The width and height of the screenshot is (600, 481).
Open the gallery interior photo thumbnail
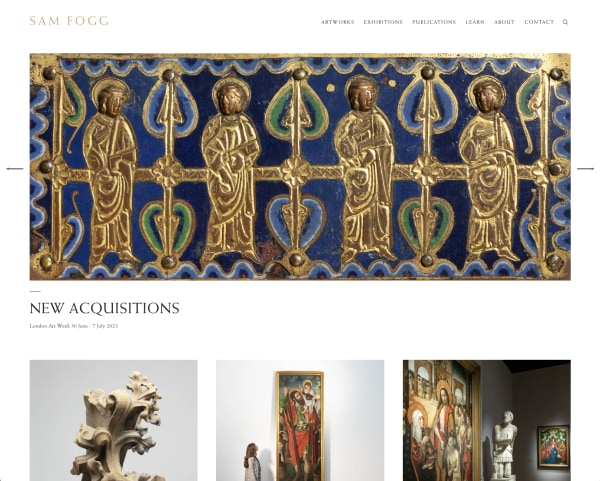click(487, 420)
